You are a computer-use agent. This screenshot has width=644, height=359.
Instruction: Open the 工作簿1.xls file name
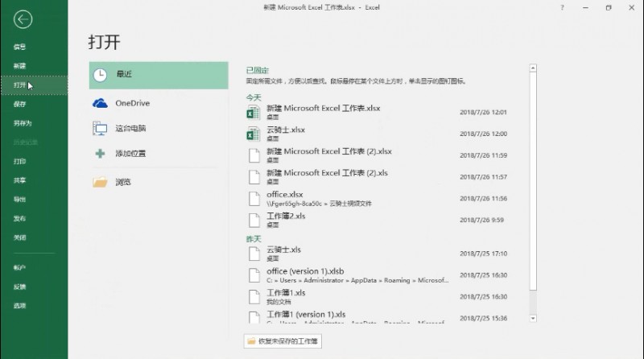tap(286, 293)
